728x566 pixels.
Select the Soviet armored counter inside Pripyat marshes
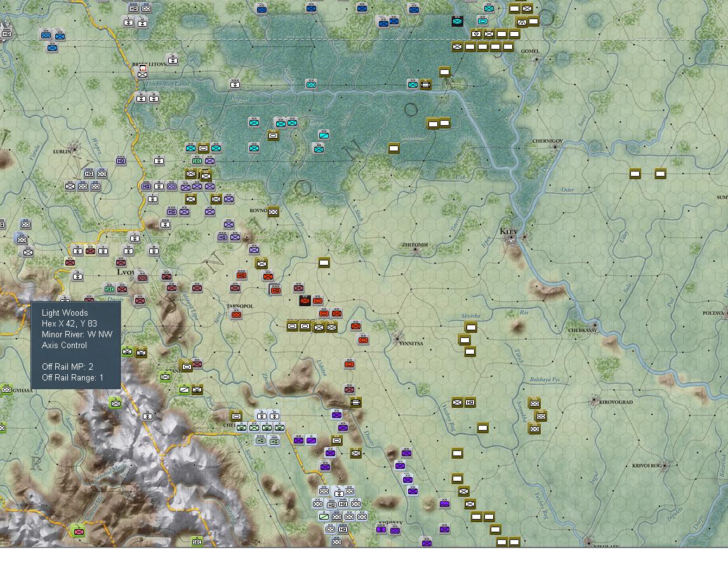274,136
